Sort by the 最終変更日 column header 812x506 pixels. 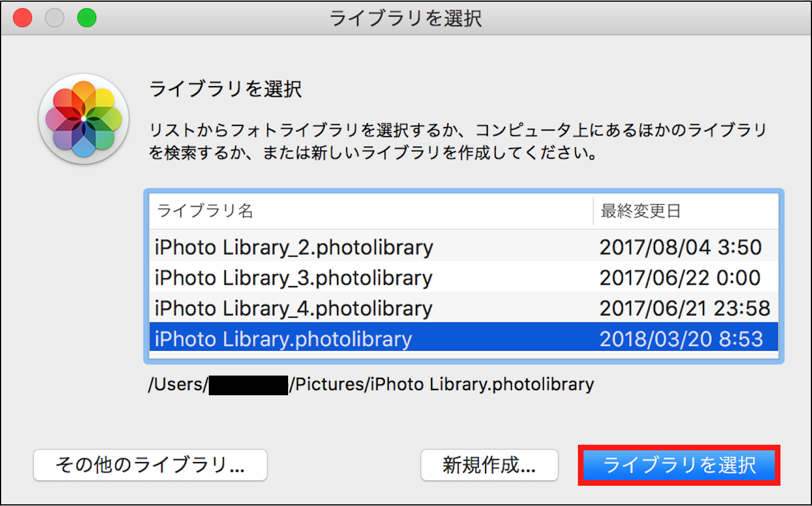(x=641, y=211)
